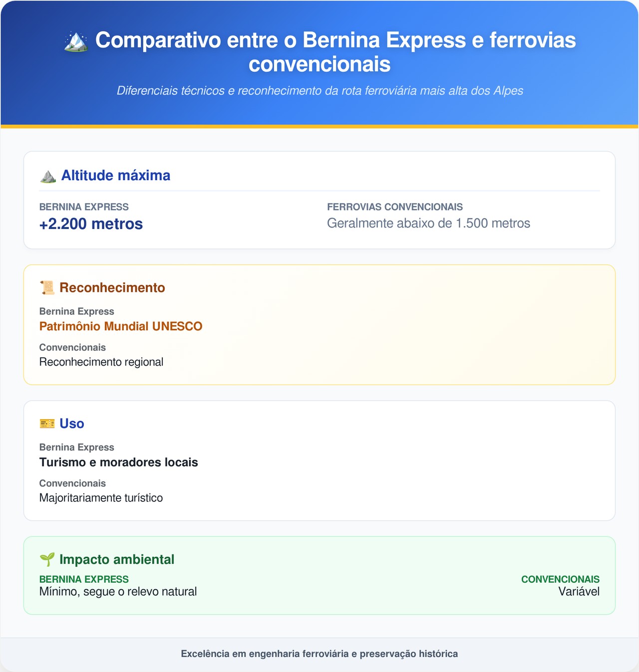
Task: Click Geralmente abaixo de 1.500 metros text
Action: point(428,224)
